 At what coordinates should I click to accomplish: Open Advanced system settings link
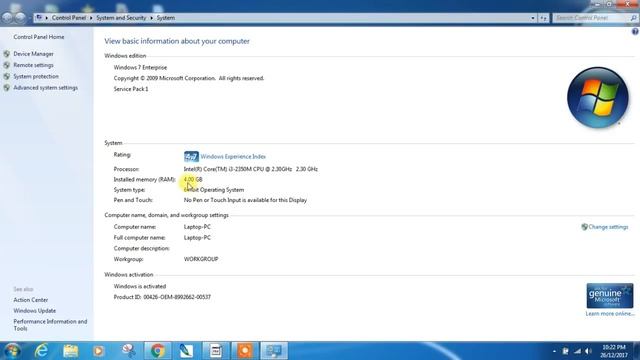45,88
